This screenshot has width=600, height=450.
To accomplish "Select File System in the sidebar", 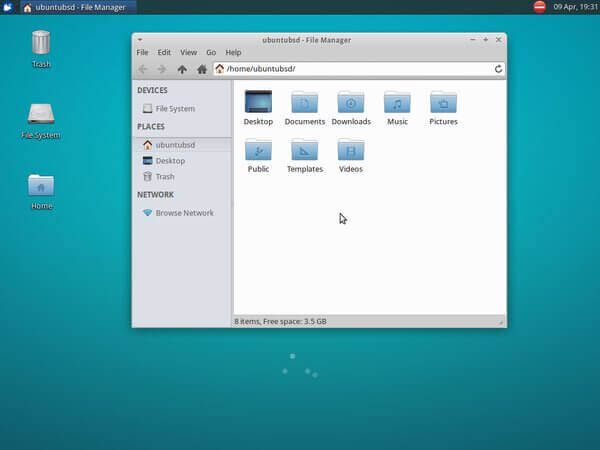I will point(175,109).
